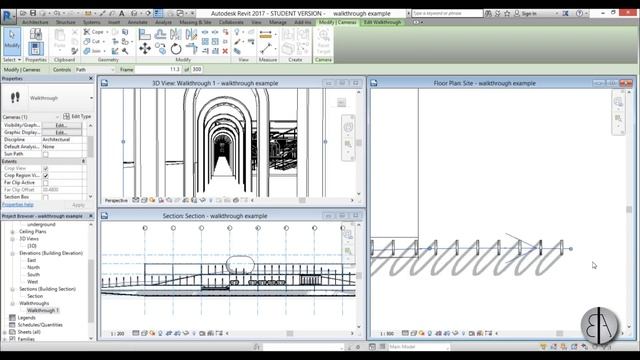The height and width of the screenshot is (360, 640).
Task: Open the Properties help link
Action: (x=18, y=204)
